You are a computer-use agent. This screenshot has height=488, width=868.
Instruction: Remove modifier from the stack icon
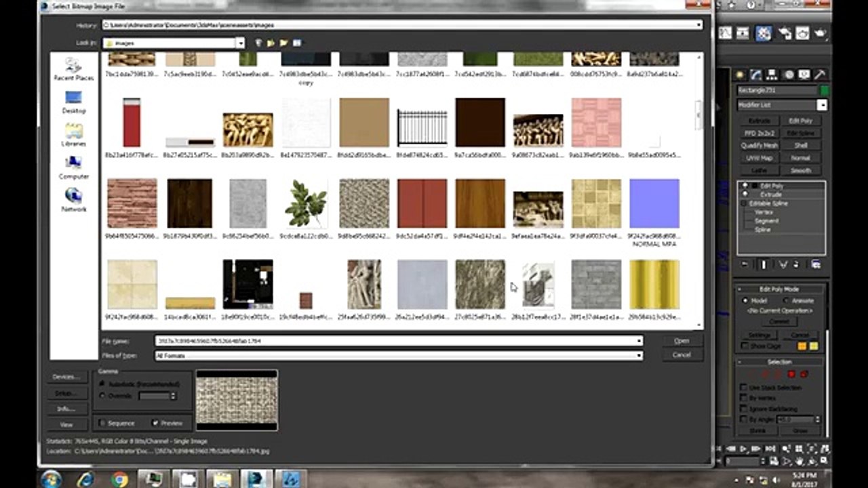tap(797, 265)
